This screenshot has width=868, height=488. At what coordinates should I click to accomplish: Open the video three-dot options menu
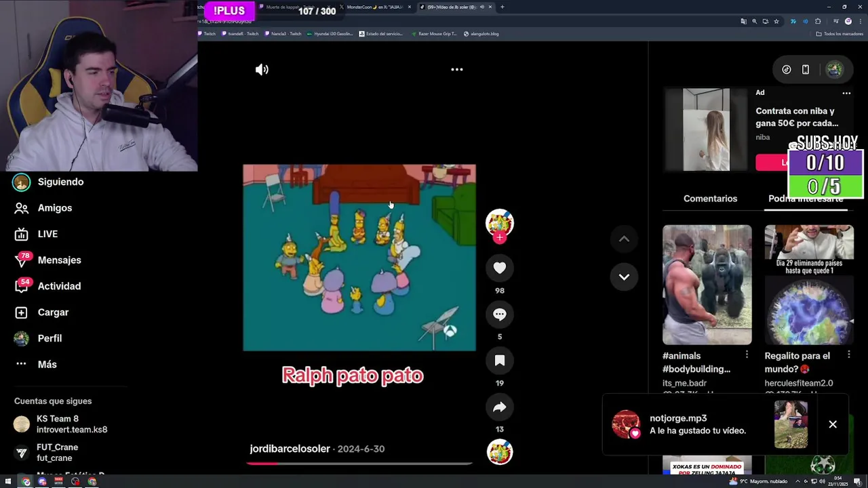click(x=457, y=69)
